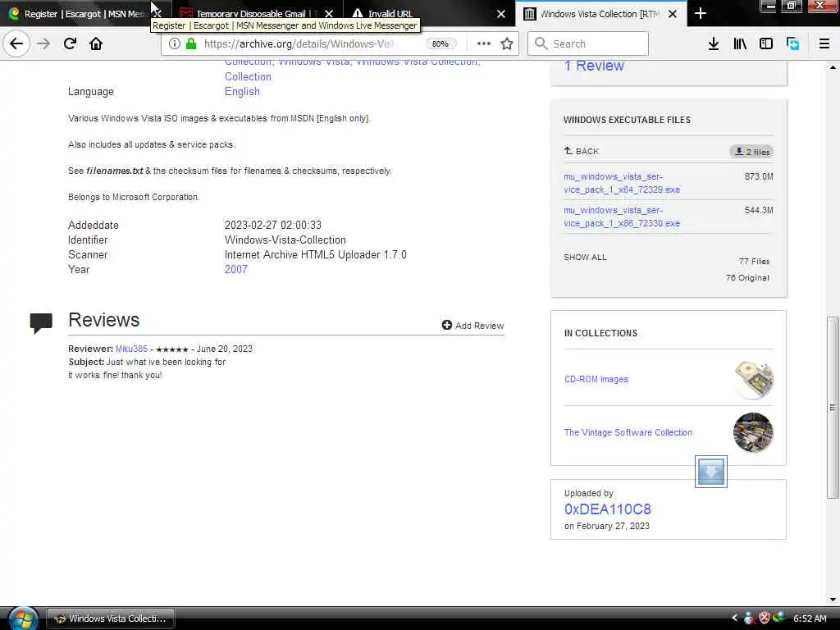Close the Temporary Disposable Gmail tab
This screenshot has height=630, width=840.
tap(329, 14)
